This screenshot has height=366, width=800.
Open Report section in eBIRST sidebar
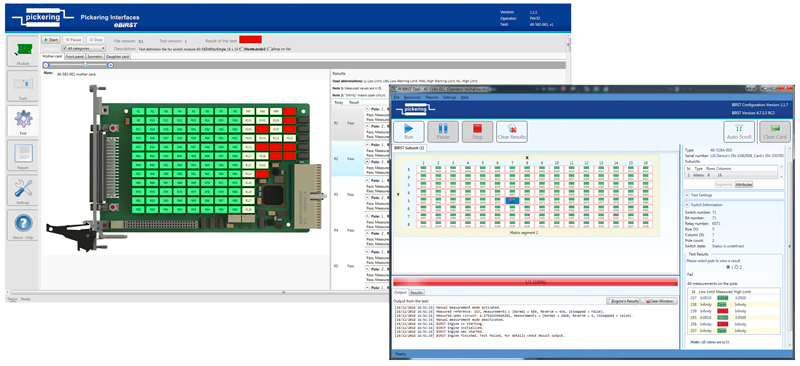pos(22,156)
